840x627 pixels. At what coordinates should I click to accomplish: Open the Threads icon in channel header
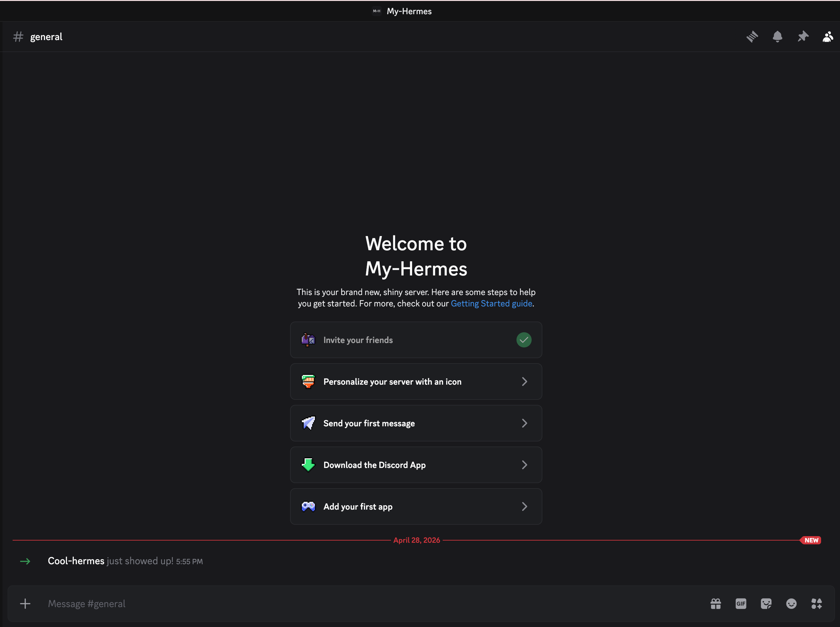752,37
